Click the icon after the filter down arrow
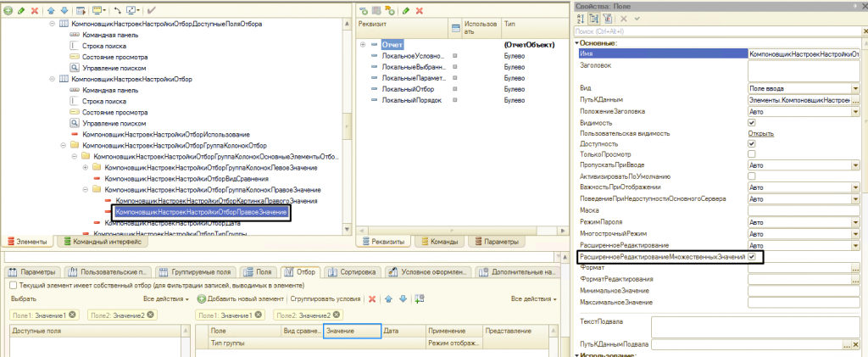 [x=419, y=298]
